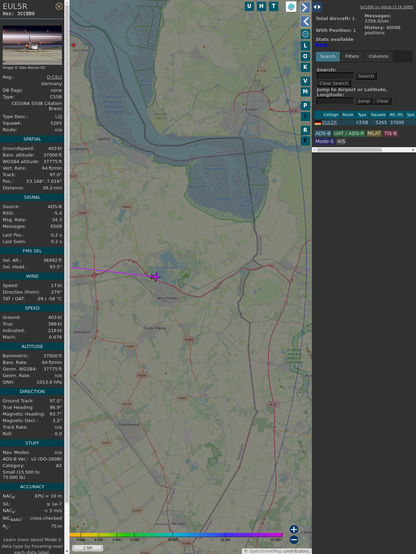The height and width of the screenshot is (554, 416).
Task: Toggle the K map button
Action: [x=305, y=67]
